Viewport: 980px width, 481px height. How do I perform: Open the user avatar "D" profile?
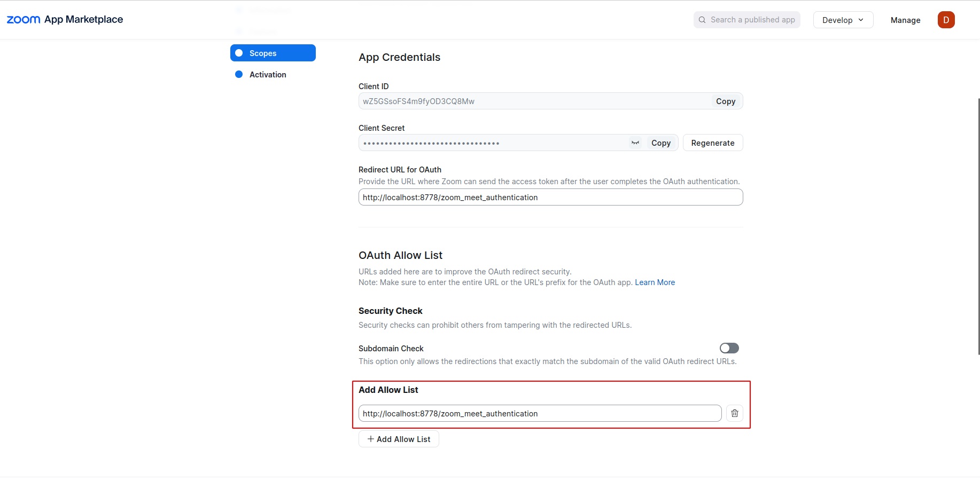[946, 20]
